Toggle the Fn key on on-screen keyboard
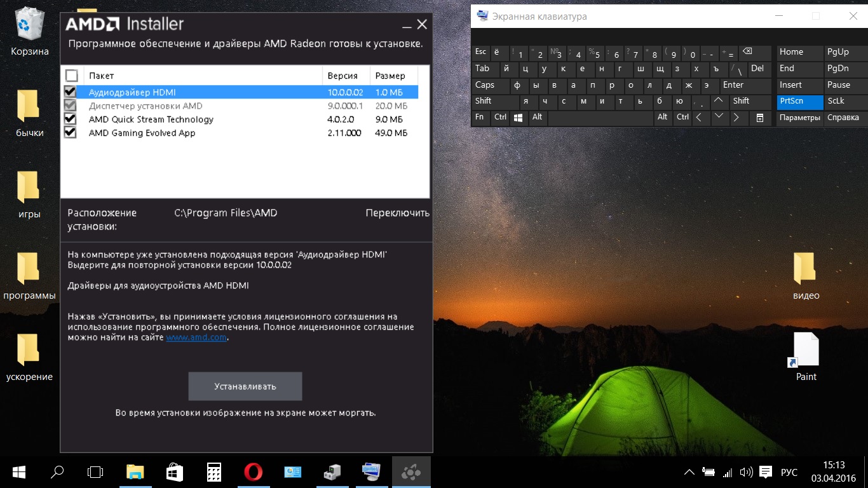 480,118
